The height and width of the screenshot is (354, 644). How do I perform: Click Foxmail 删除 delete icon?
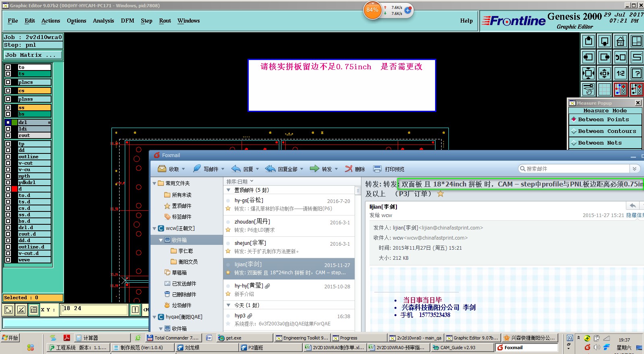tap(349, 169)
